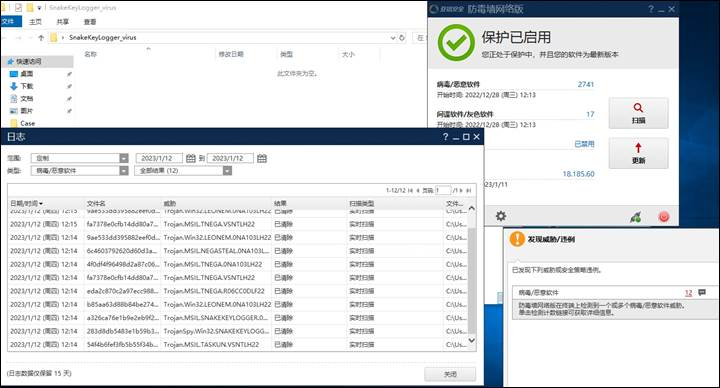Click the 更新 update button
Screen dimensions: 720x388
click(x=638, y=153)
